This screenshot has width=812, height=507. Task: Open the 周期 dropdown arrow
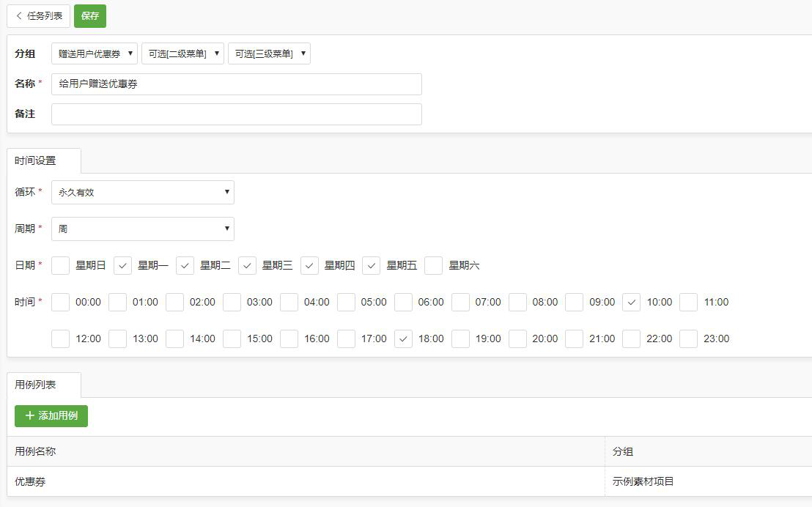coord(226,229)
